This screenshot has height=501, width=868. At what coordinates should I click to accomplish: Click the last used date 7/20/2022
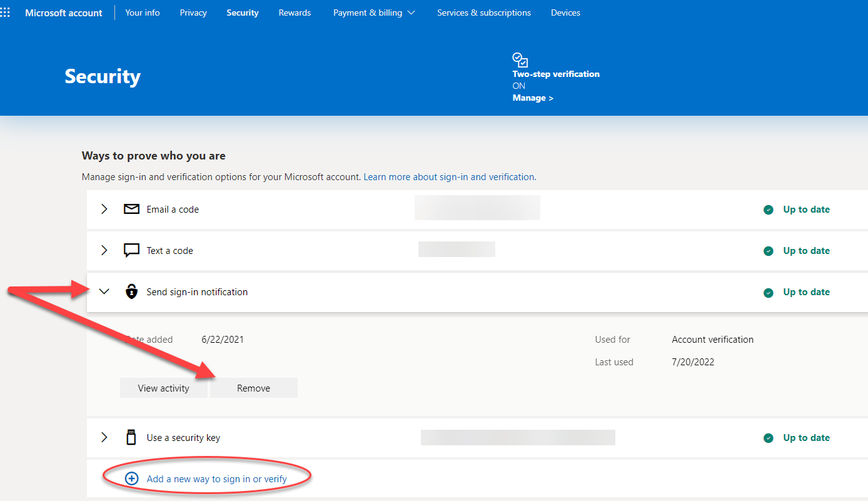click(x=693, y=362)
